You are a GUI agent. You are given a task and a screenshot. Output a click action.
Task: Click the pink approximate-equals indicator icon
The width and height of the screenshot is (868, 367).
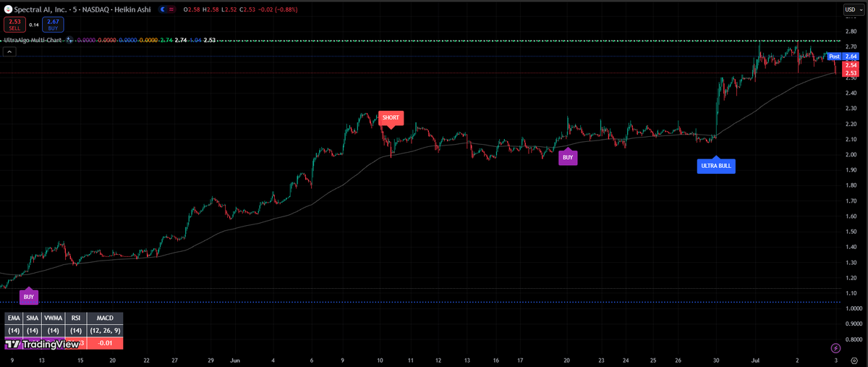(x=171, y=9)
